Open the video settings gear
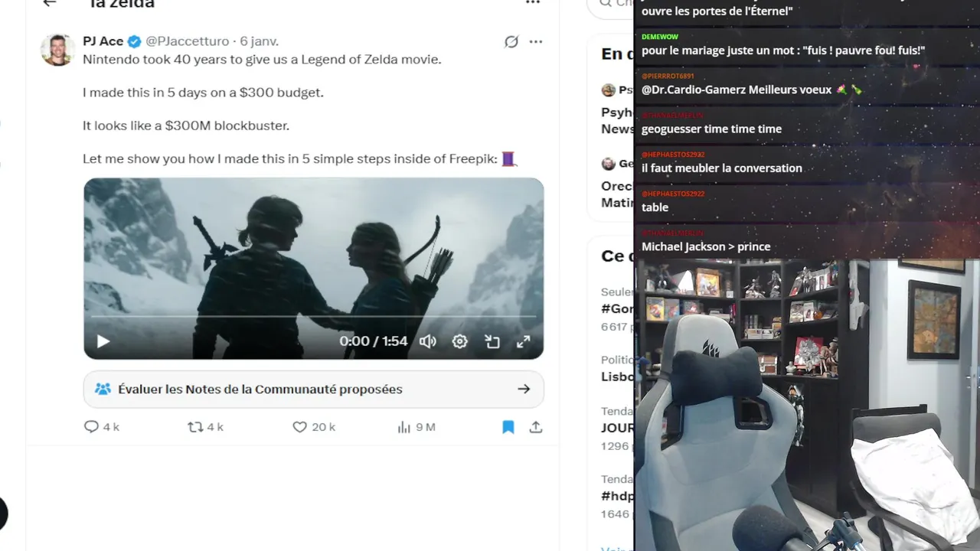 tap(459, 341)
